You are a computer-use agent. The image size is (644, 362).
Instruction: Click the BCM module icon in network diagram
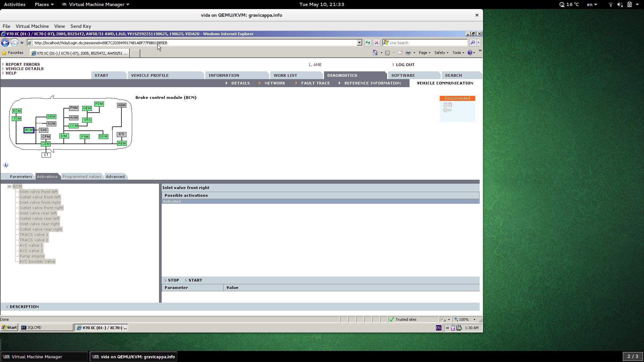point(29,129)
